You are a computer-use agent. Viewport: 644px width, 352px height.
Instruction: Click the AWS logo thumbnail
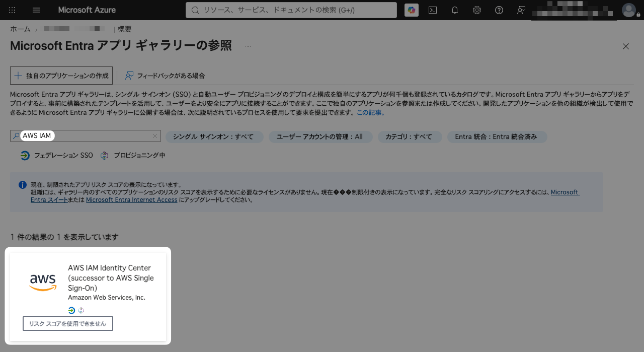pos(43,283)
